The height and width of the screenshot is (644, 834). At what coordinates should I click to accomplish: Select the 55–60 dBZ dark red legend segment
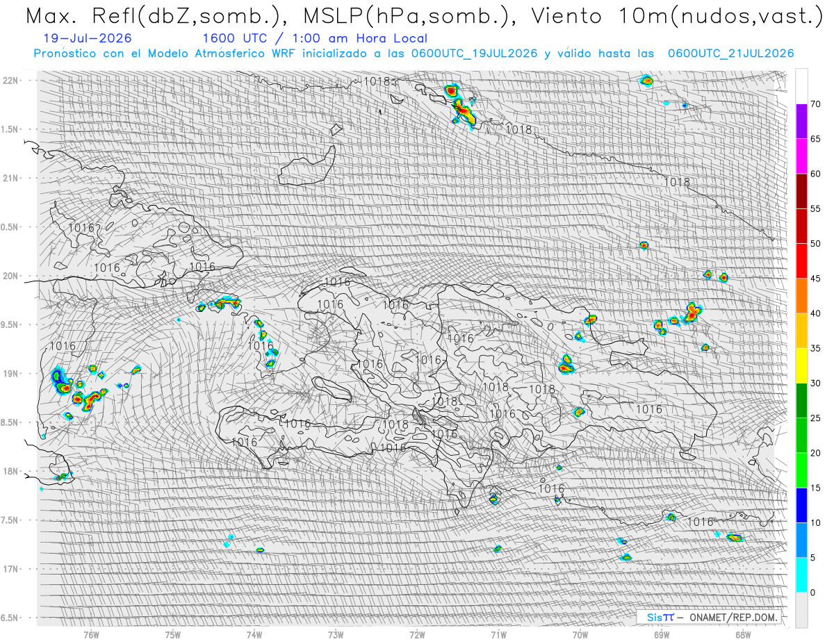pyautogui.click(x=801, y=191)
